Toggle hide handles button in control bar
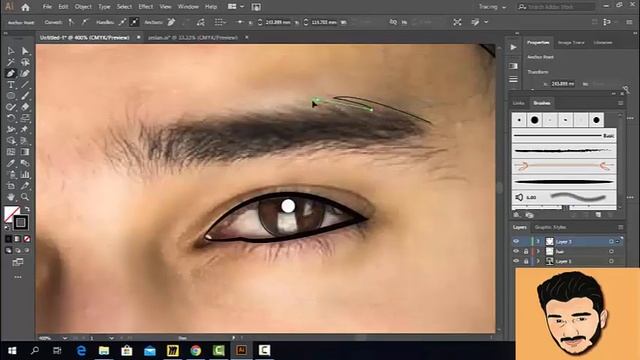The height and width of the screenshot is (360, 640). [134, 22]
